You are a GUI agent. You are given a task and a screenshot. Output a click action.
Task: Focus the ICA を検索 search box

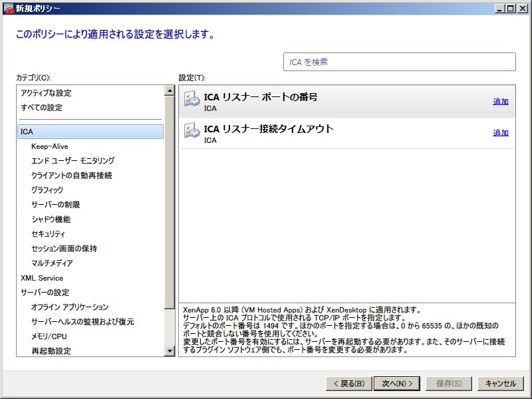[399, 62]
